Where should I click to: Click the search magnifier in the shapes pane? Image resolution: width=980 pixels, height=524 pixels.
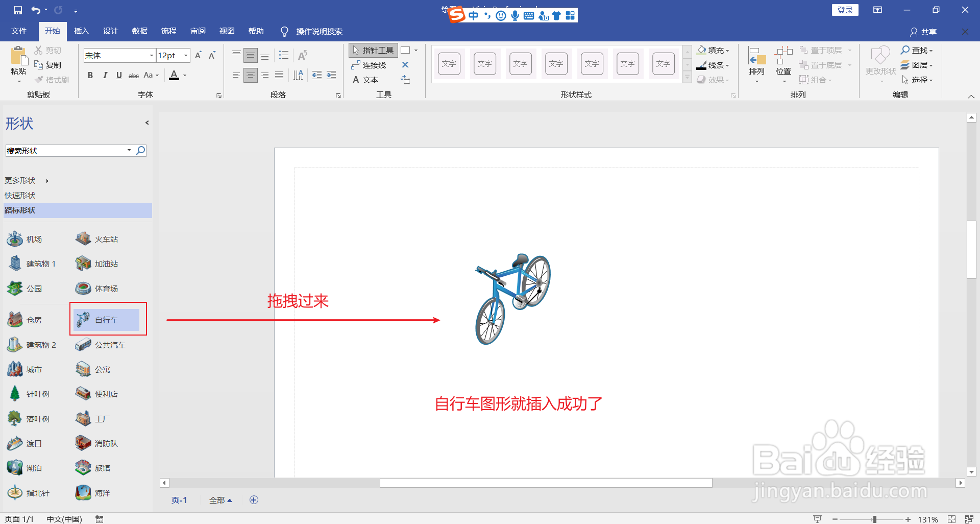(140, 150)
